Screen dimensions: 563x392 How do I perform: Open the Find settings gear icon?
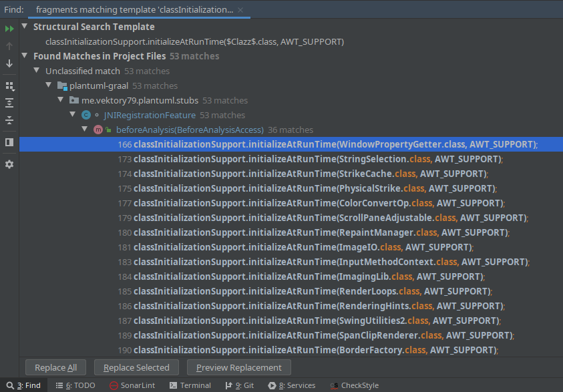point(9,164)
